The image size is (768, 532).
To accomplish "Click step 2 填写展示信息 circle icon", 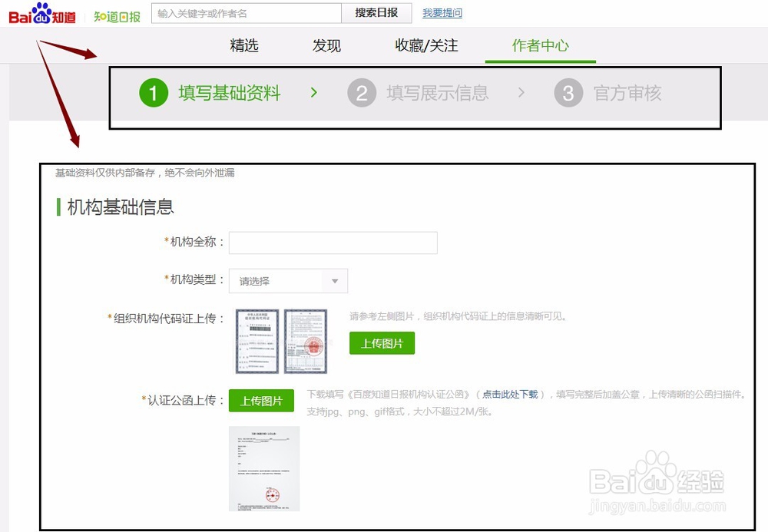I will (362, 93).
